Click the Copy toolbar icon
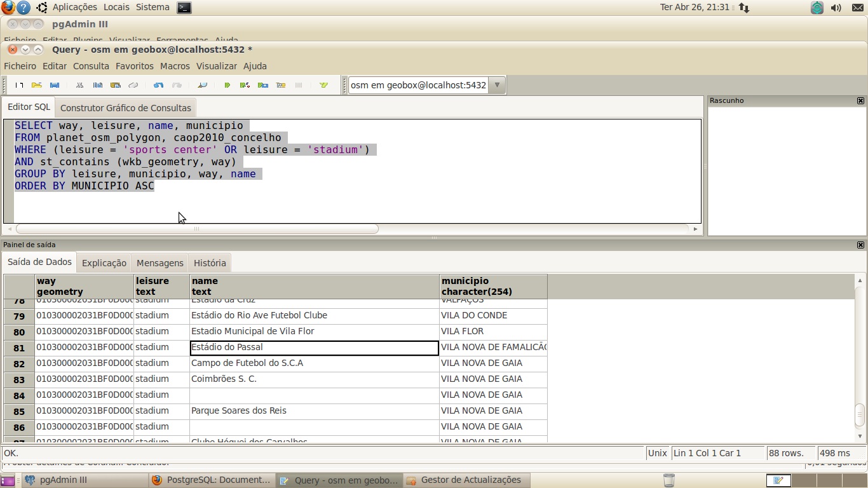Screen dimensions: 868x488 (97, 85)
